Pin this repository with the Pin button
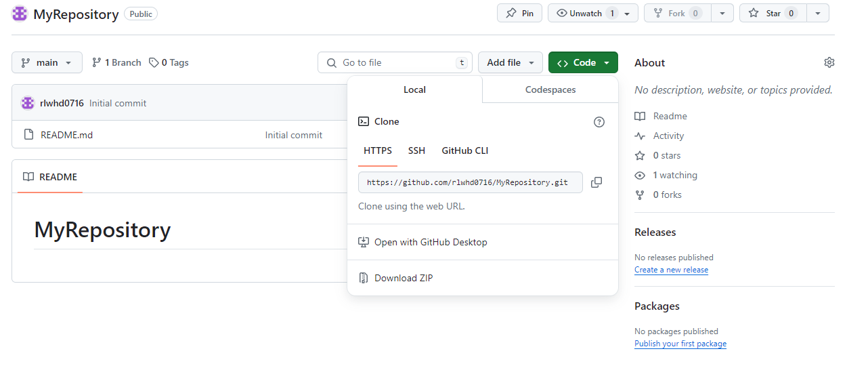The image size is (868, 366). (x=519, y=13)
